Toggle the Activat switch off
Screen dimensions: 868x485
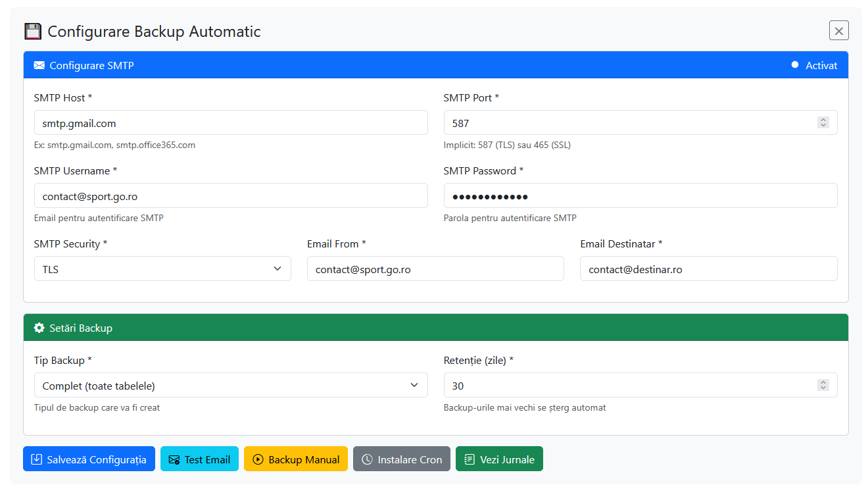point(792,65)
